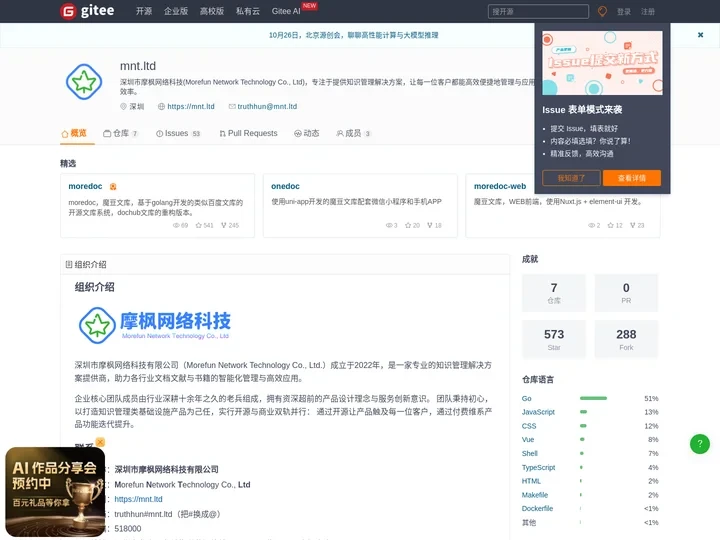Screen dimensions: 720x540
Task: Click the fork icon on moredoc card
Action: pyautogui.click(x=224, y=225)
